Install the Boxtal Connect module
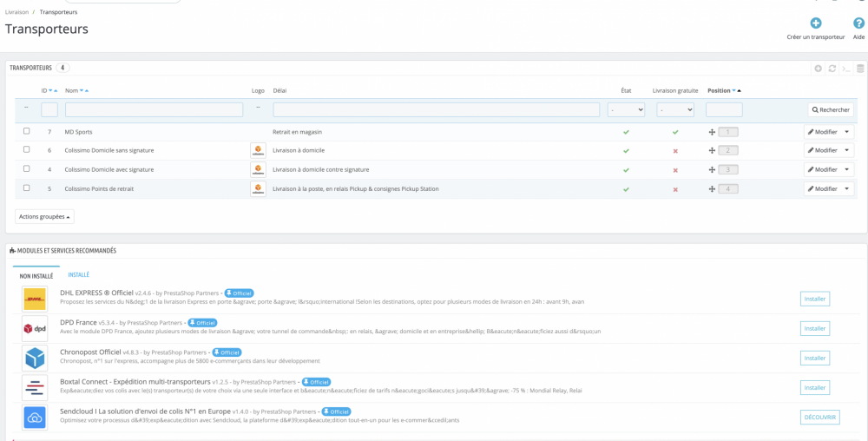Viewport: 868px width, 441px height. [x=815, y=387]
